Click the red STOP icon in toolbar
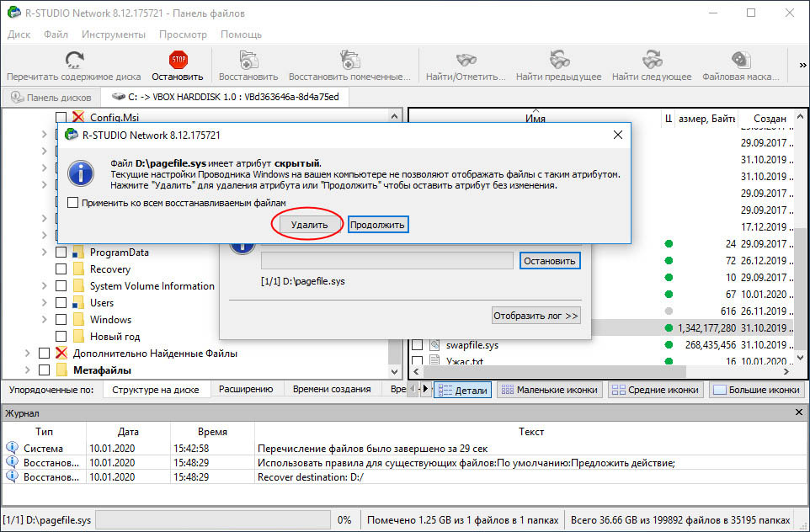 [x=179, y=60]
